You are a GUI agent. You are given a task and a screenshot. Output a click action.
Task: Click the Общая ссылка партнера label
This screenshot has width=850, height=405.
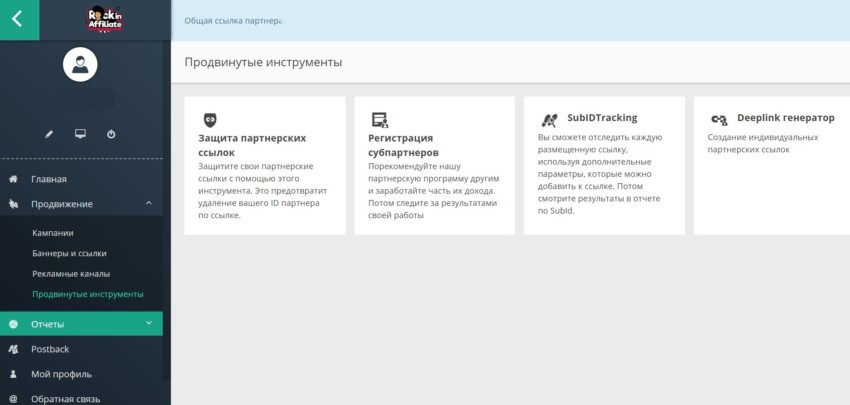pos(233,21)
